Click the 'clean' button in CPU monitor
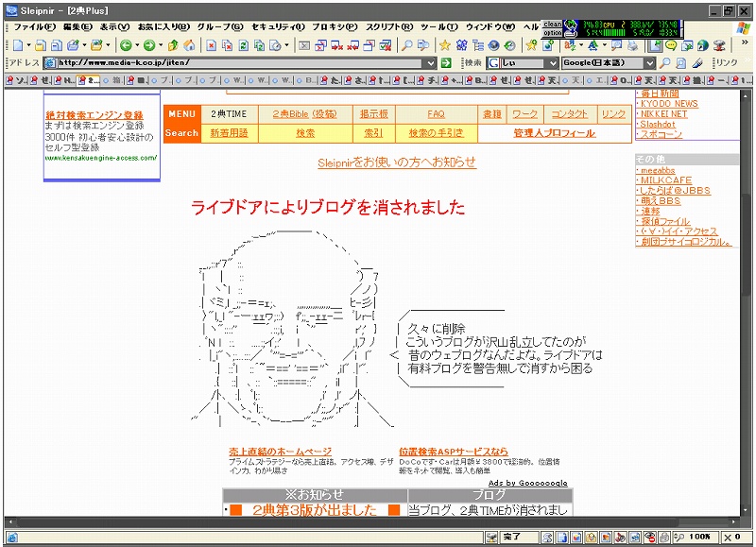This screenshot has width=756, height=547. (553, 25)
